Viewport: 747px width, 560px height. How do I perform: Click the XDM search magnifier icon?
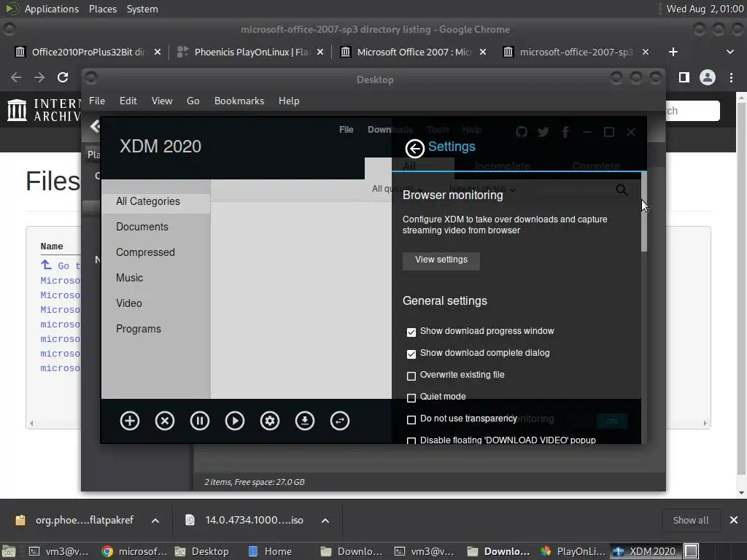pyautogui.click(x=622, y=190)
